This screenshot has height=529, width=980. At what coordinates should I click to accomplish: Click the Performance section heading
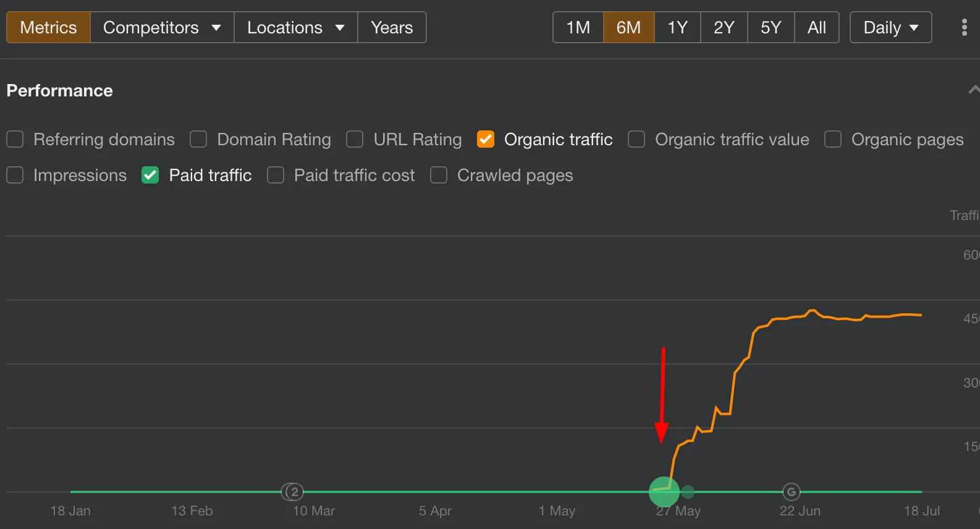tap(59, 91)
